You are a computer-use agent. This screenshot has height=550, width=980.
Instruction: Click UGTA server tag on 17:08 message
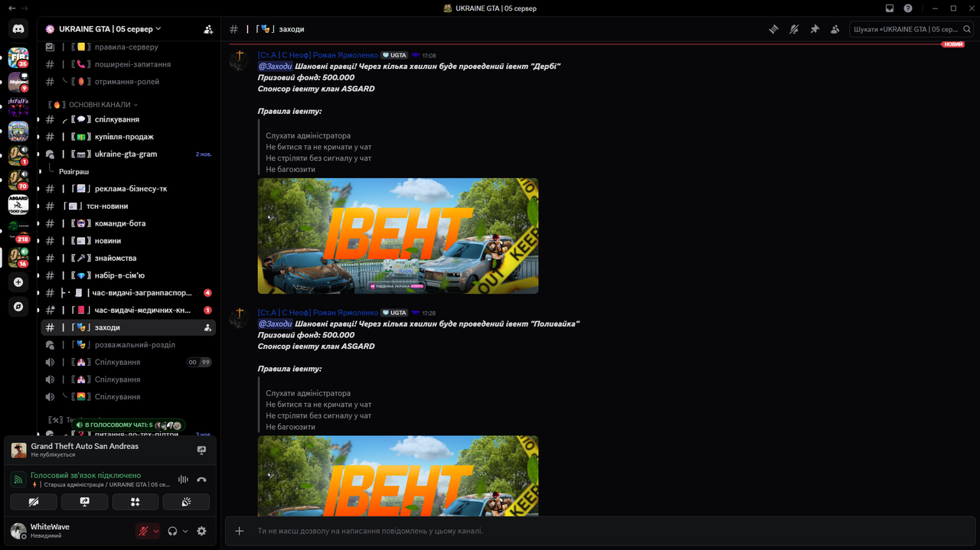395,56
